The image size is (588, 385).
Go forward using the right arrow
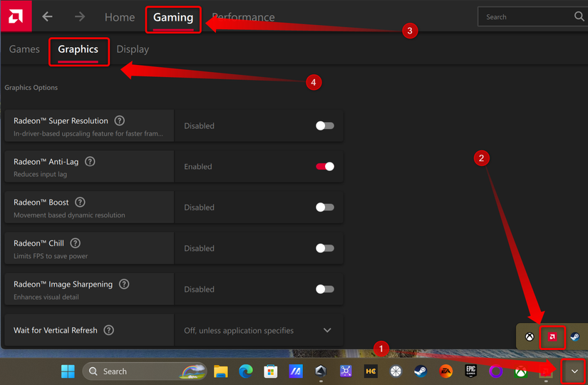click(80, 17)
